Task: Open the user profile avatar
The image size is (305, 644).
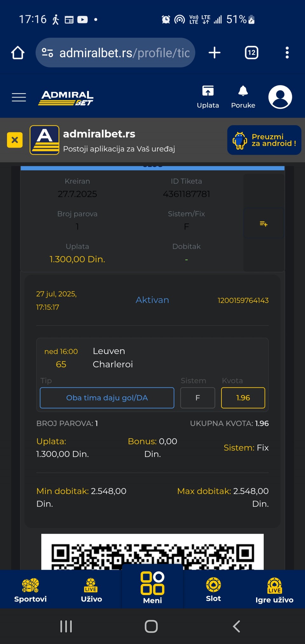Action: 280,97
